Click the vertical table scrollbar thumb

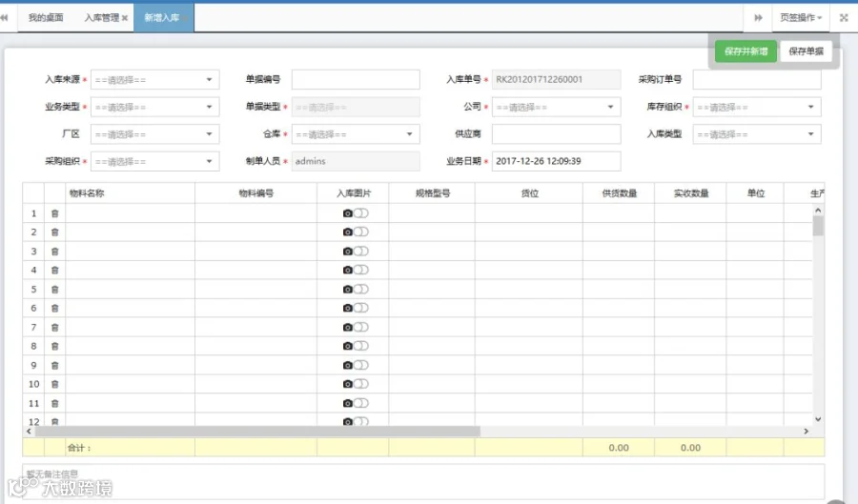(x=818, y=226)
